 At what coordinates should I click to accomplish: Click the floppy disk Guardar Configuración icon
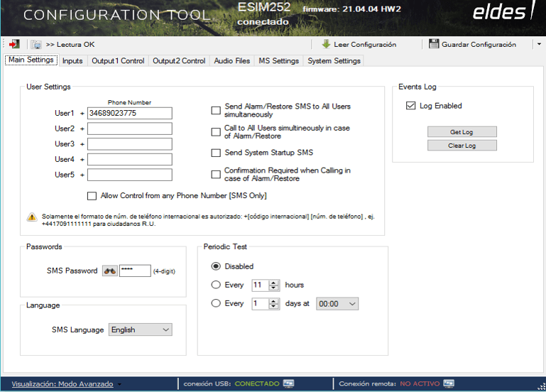[x=434, y=44]
